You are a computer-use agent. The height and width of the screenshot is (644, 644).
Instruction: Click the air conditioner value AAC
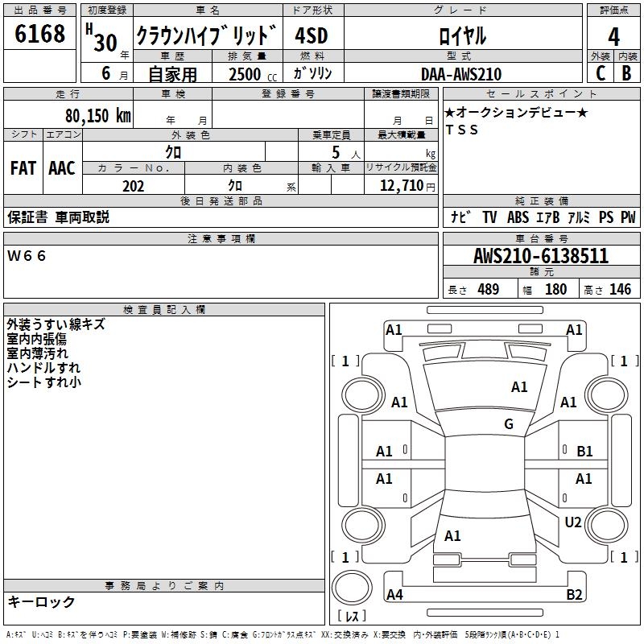tap(62, 167)
